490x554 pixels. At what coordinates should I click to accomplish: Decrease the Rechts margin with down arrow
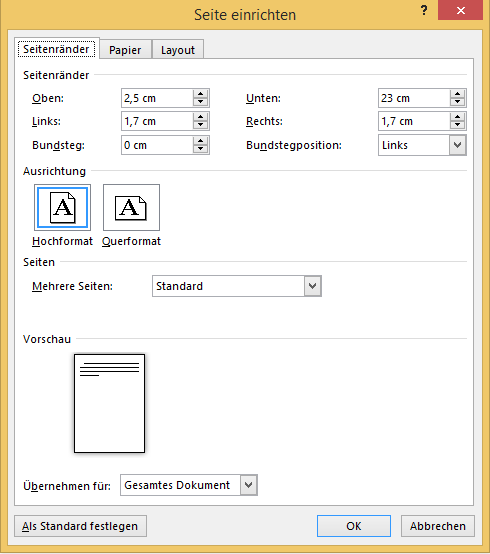pos(457,125)
